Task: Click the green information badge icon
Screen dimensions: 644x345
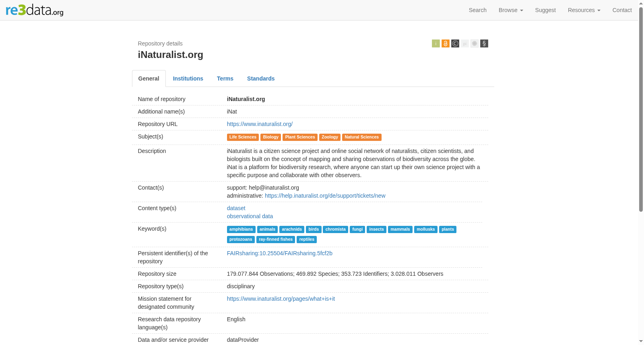Action: (436, 43)
